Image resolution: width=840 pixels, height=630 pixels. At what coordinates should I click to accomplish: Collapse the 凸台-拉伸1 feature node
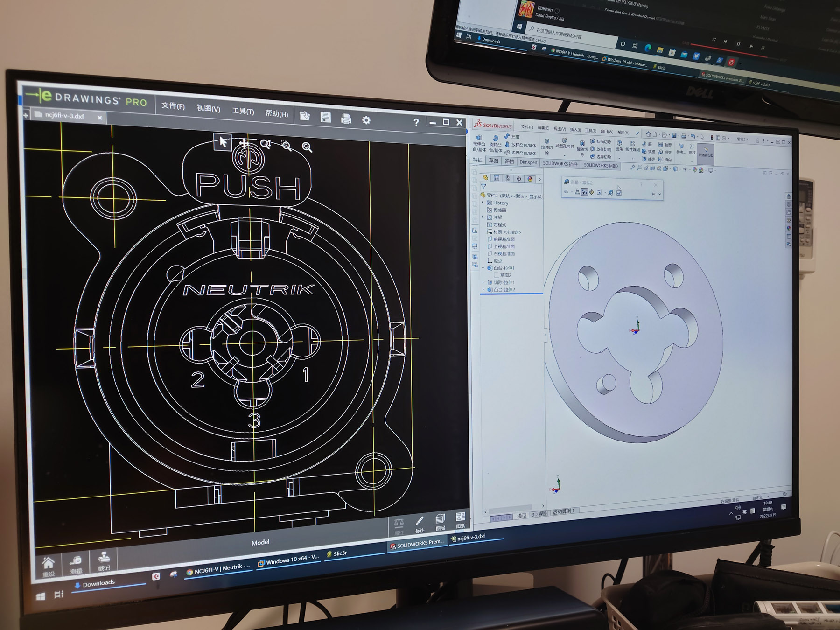[x=483, y=268]
